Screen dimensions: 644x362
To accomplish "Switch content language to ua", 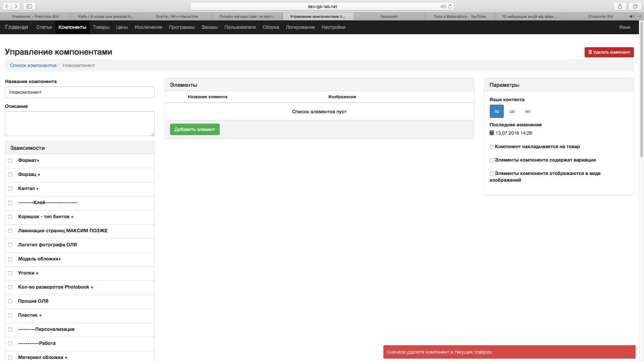I will point(512,111).
